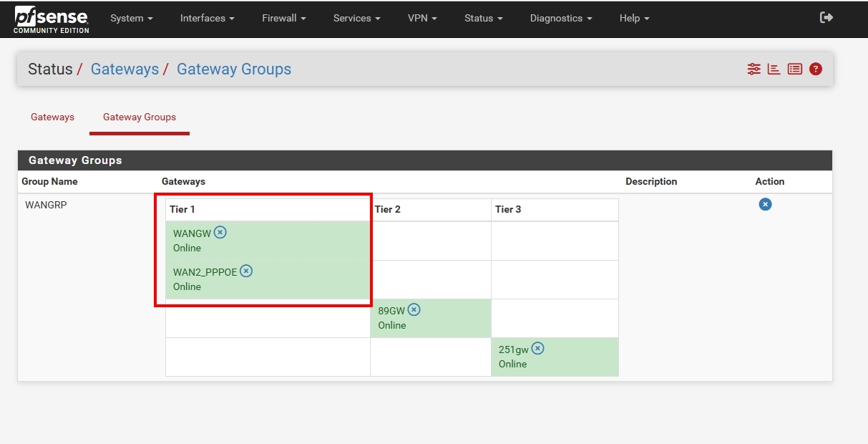Click the Gateway Groups breadcrumb link
This screenshot has width=868, height=444.
(x=234, y=69)
